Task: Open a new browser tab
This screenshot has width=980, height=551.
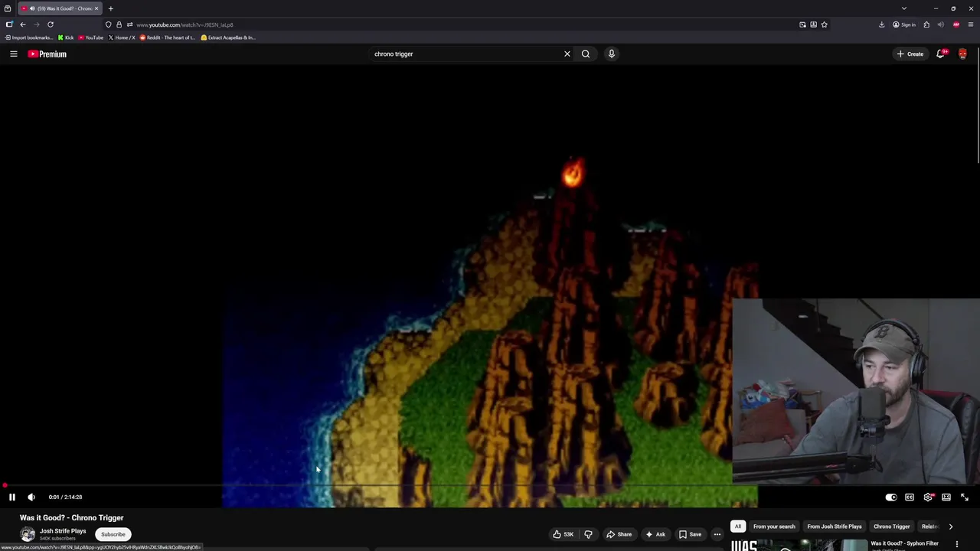Action: [110, 8]
